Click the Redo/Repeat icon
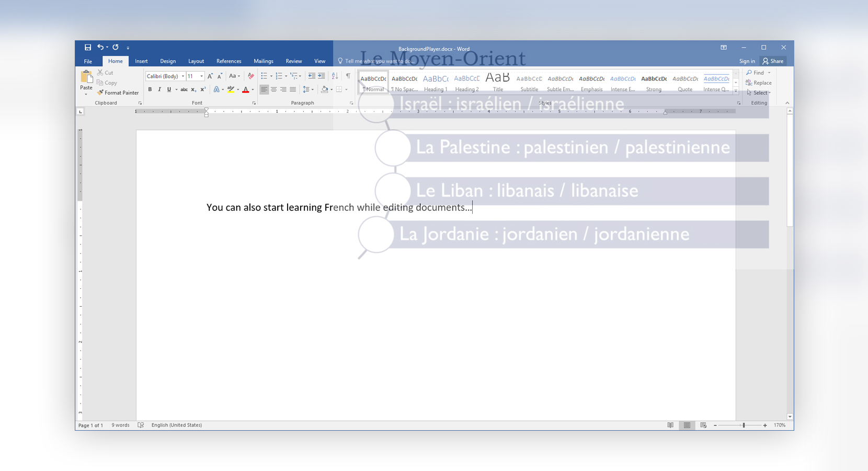The width and height of the screenshot is (868, 471). (116, 47)
